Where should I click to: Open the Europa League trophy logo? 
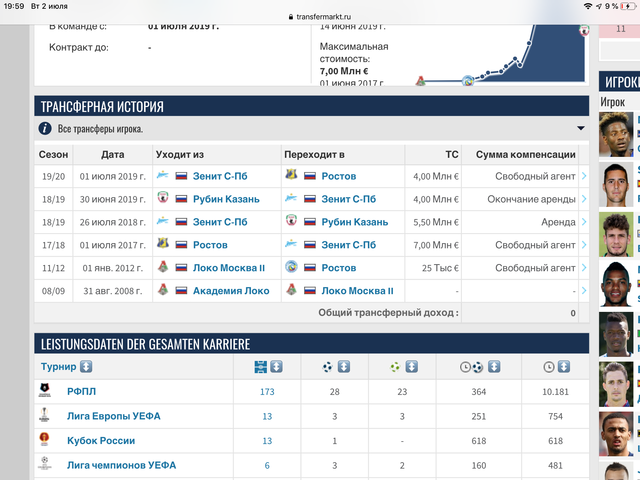tap(44, 415)
